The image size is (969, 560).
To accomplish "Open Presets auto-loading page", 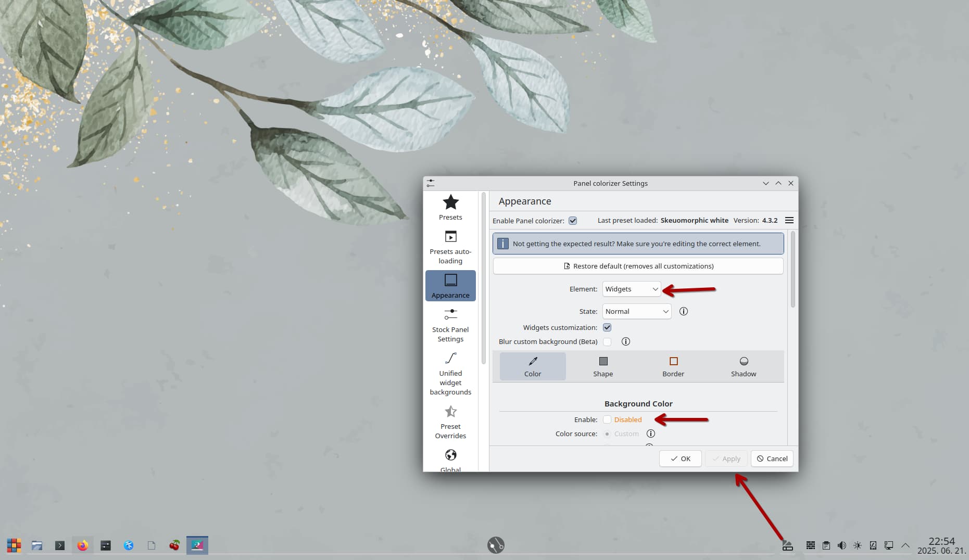I will pyautogui.click(x=450, y=247).
